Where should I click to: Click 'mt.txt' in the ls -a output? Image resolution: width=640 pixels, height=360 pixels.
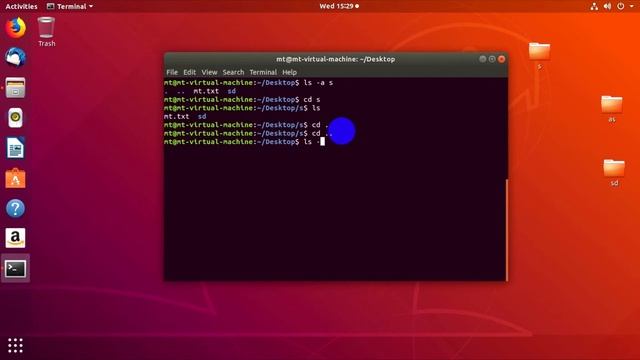click(x=206, y=91)
